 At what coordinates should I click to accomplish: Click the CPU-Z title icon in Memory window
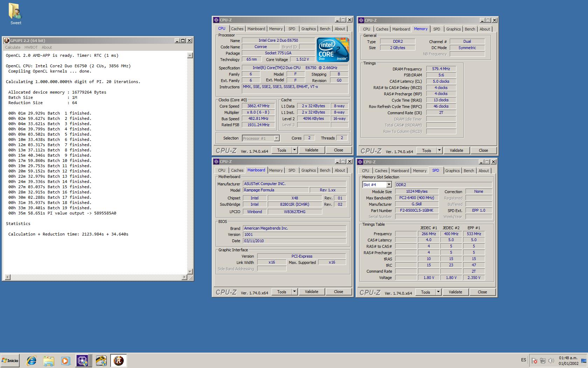pos(361,20)
